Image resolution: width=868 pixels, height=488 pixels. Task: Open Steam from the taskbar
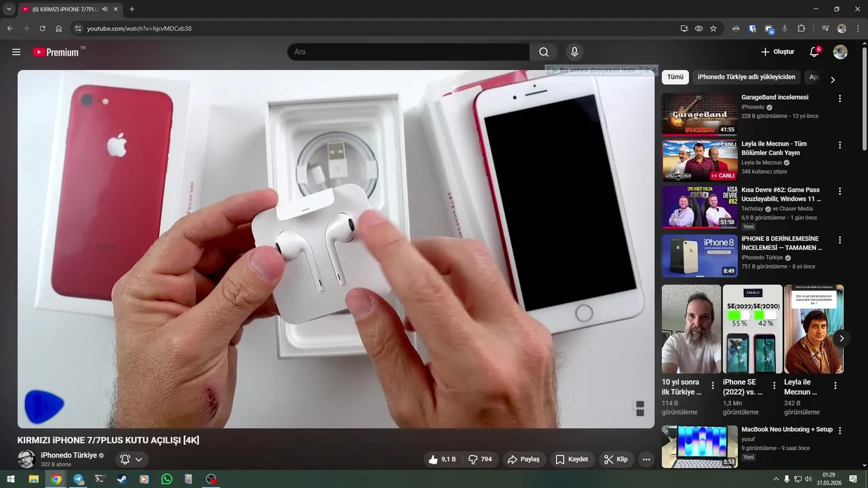122,479
